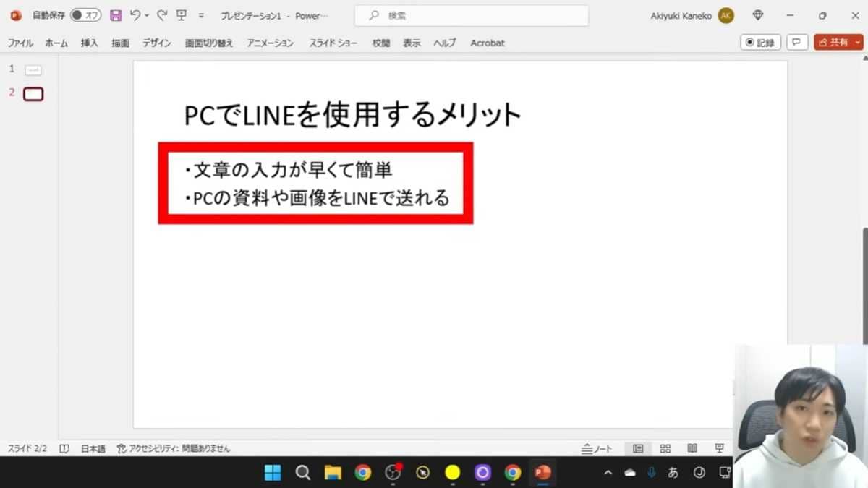Open Reading View from the status bar

[692, 449]
